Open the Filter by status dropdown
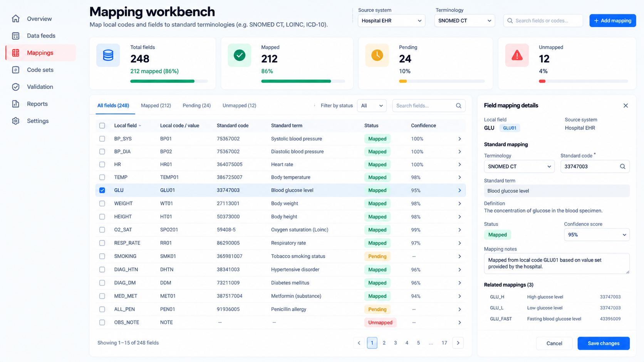The height and width of the screenshot is (362, 644). point(372,106)
